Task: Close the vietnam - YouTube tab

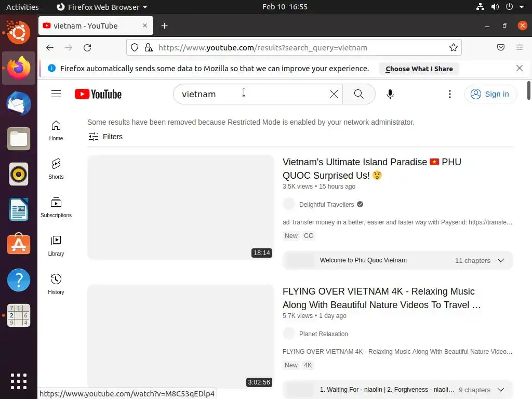Action: pyautogui.click(x=145, y=25)
